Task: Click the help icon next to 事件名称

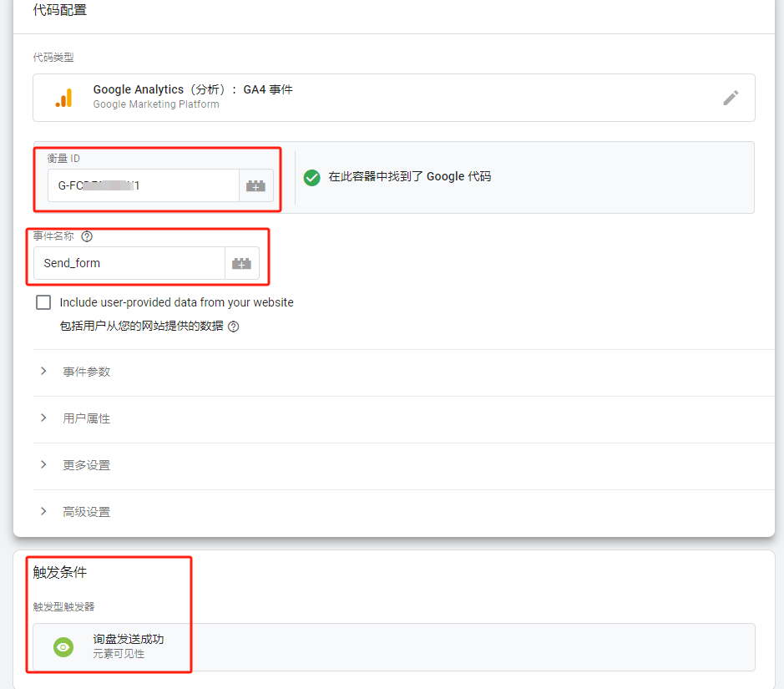Action: point(87,236)
